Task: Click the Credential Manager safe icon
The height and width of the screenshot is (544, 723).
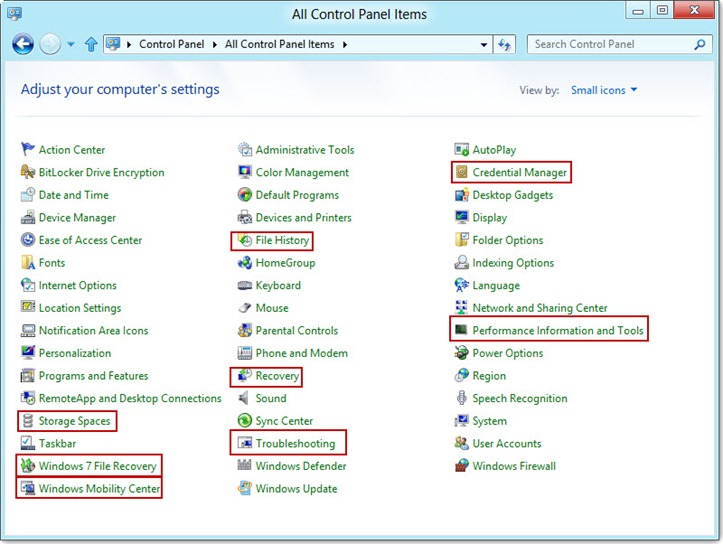Action: [x=461, y=172]
